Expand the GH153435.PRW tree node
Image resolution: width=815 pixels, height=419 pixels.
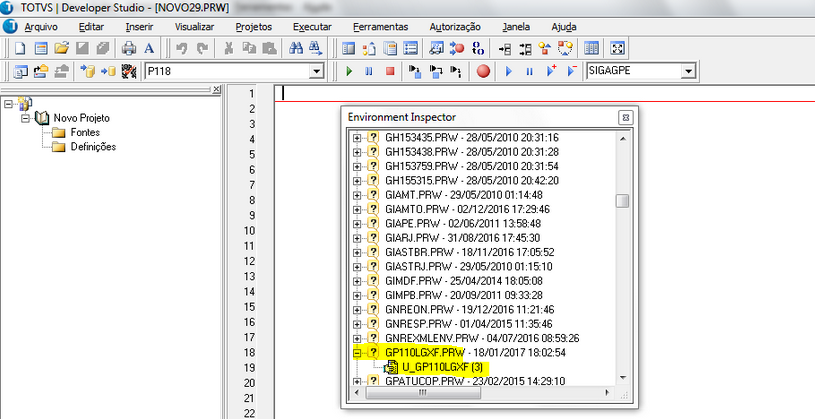pos(357,138)
